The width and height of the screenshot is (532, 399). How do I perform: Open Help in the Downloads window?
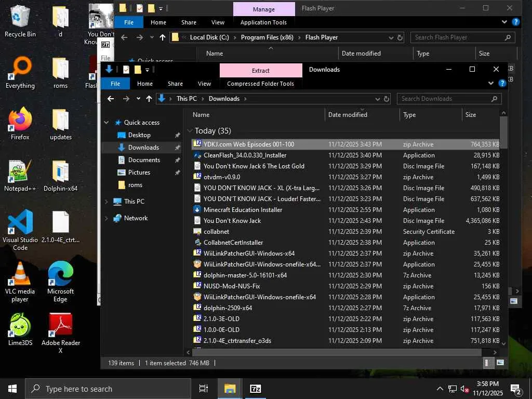click(502, 84)
